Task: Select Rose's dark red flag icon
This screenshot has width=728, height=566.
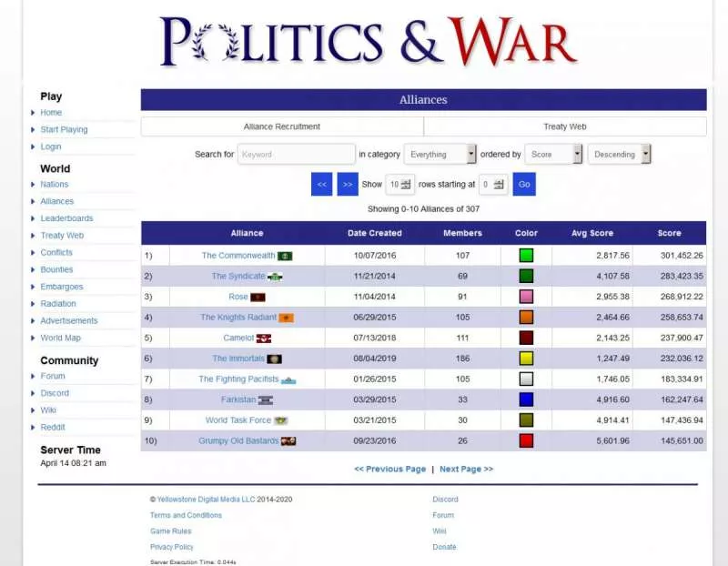Action: coord(258,296)
